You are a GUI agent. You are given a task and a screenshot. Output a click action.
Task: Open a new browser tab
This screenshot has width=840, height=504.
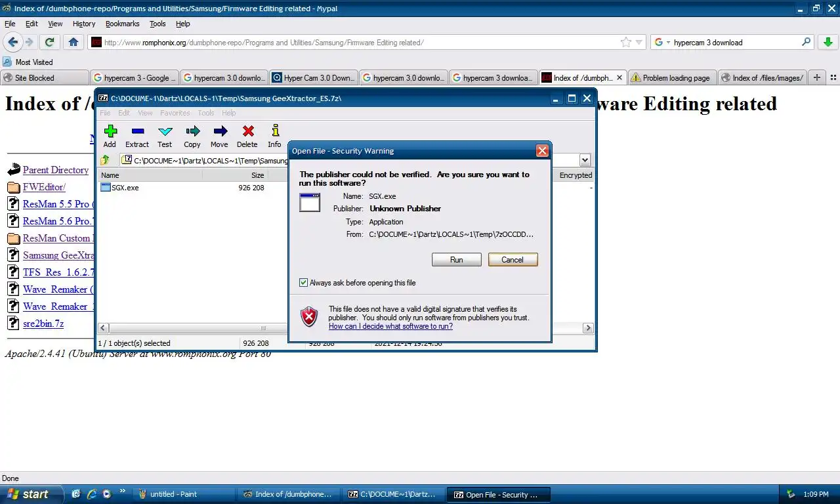817,77
